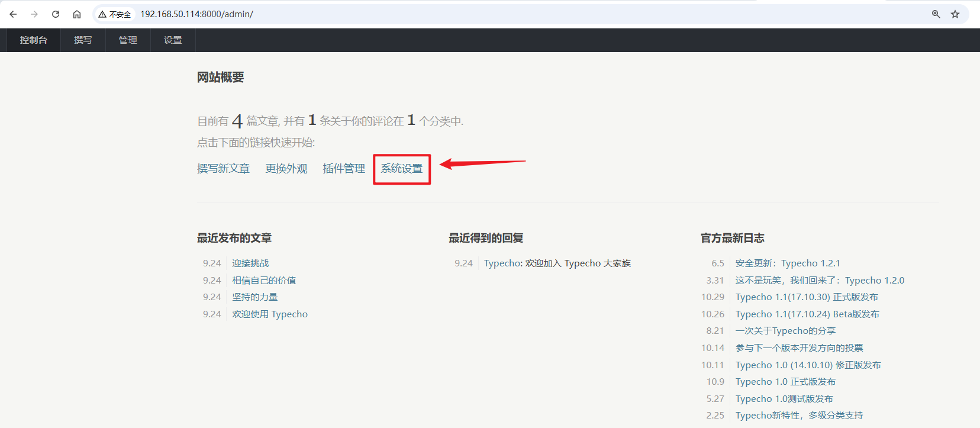Open log entry 这不是玩笑，我们回来了: Typecho 1.2.0

pos(820,281)
